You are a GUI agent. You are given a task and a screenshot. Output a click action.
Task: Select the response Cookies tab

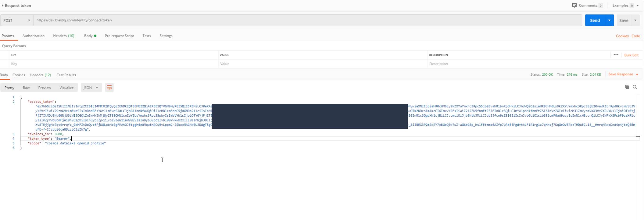click(x=19, y=75)
